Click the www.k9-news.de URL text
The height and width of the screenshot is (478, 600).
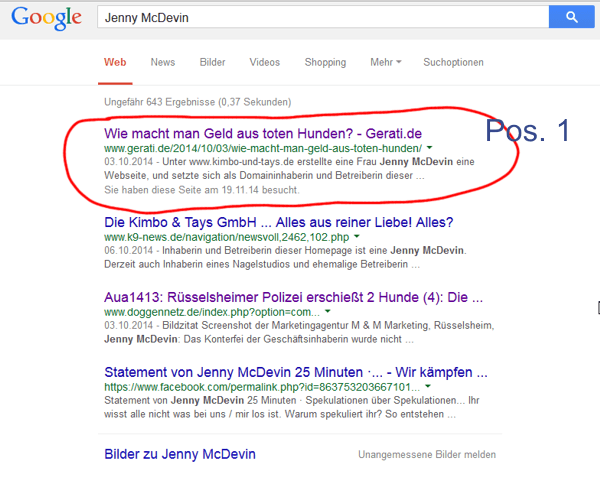point(227,237)
